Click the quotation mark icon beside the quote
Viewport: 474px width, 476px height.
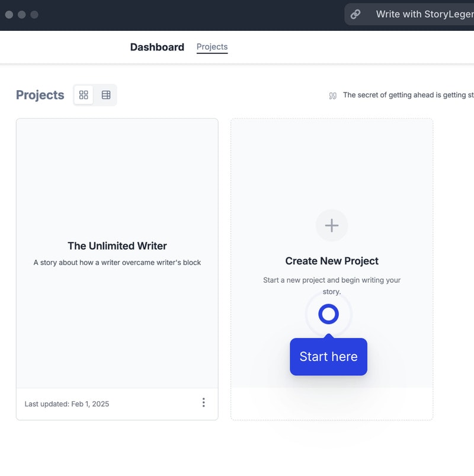[x=333, y=95]
